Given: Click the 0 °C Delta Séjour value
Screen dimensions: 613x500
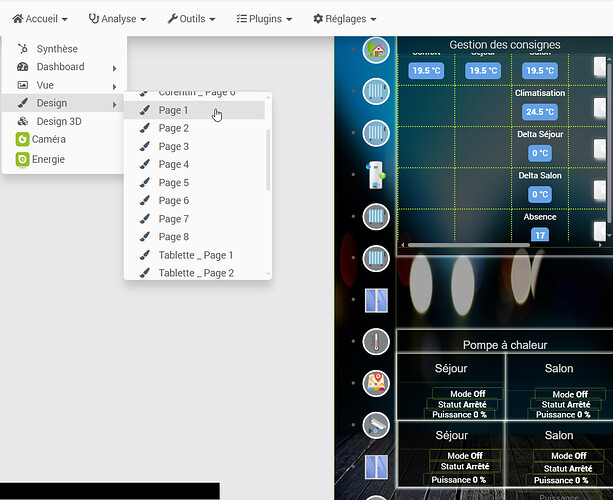Looking at the screenshot, I should [540, 153].
